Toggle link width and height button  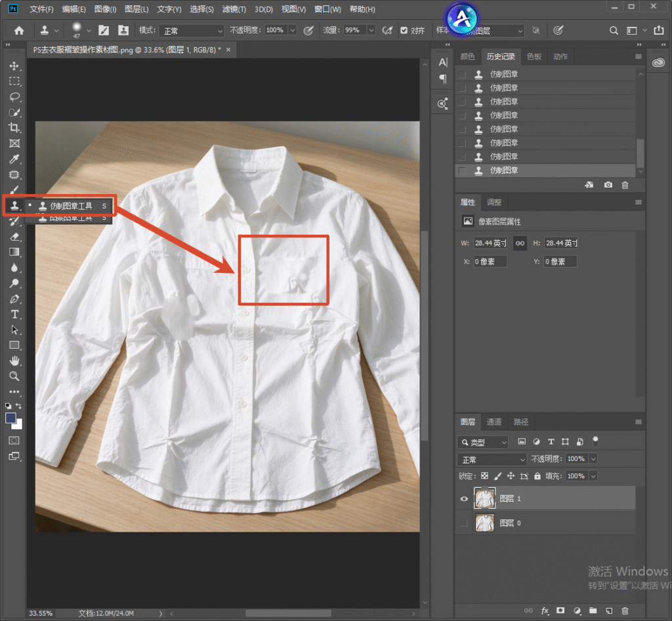tap(520, 243)
